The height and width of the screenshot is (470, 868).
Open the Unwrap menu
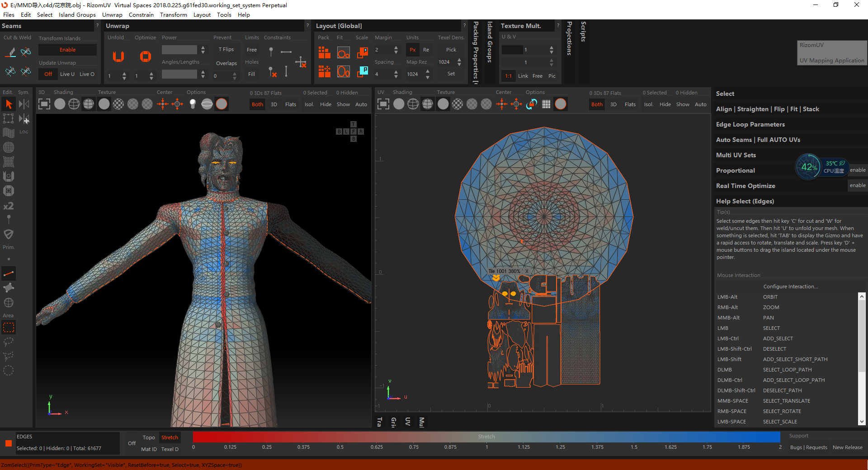click(x=112, y=14)
